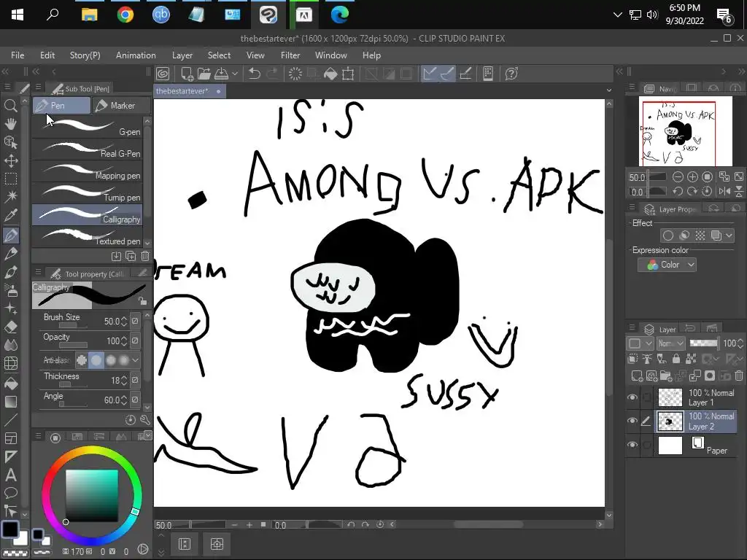Screen dimensions: 747x560
Task: Open the Filter menu
Action: coord(290,55)
